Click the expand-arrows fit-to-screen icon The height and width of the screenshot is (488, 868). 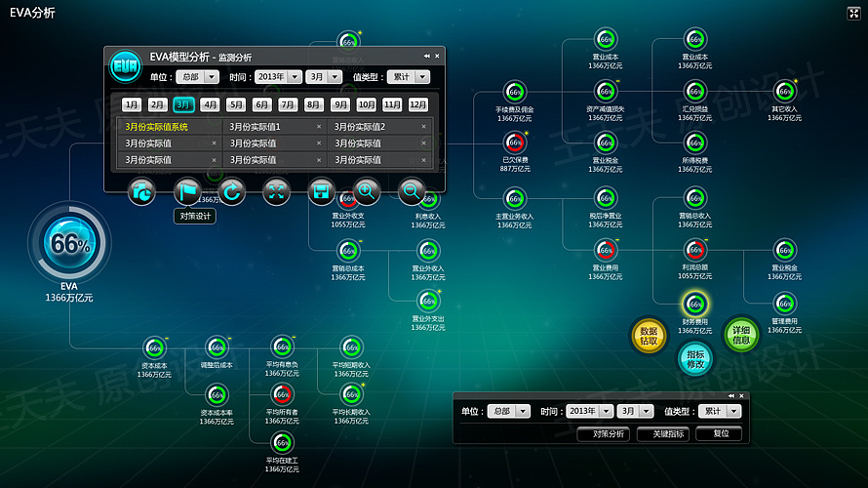click(277, 191)
